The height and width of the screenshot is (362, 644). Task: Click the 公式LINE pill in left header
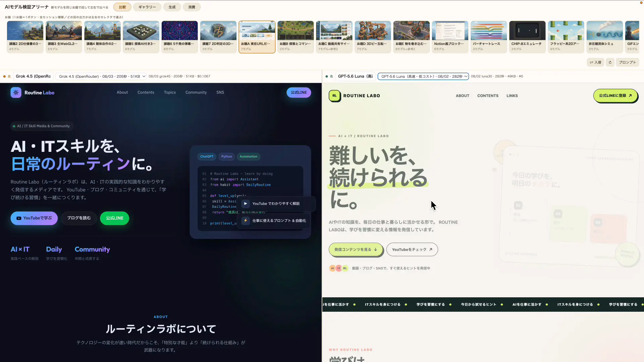[x=299, y=93]
